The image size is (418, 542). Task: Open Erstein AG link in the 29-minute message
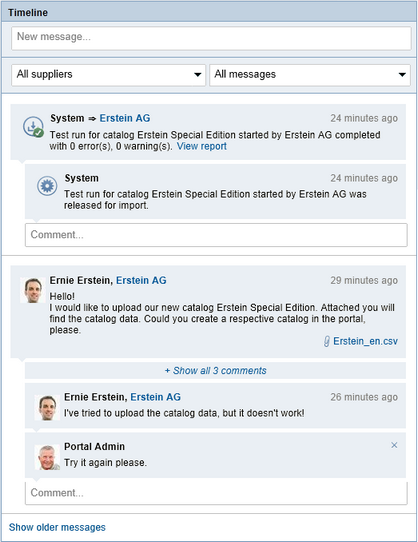tap(141, 280)
